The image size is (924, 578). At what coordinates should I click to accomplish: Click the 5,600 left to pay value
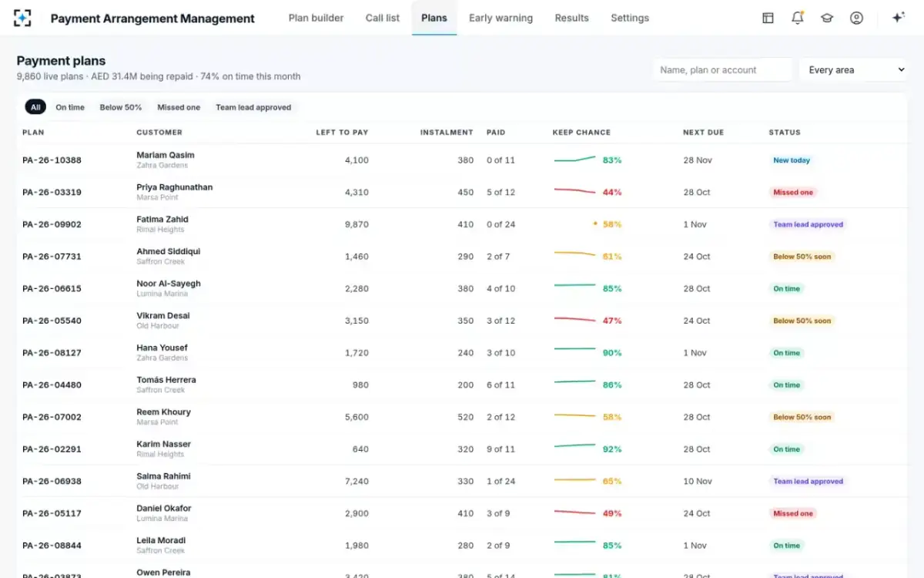coord(357,417)
